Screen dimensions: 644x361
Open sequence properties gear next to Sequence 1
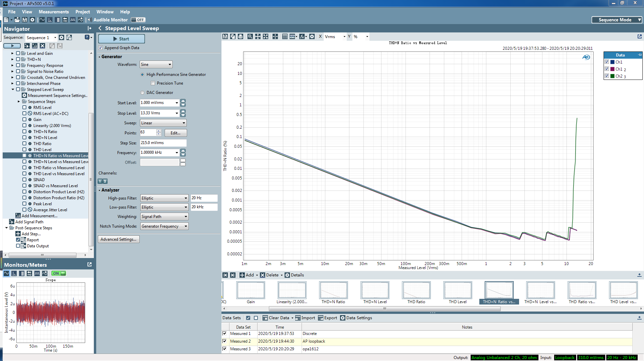(x=61, y=37)
